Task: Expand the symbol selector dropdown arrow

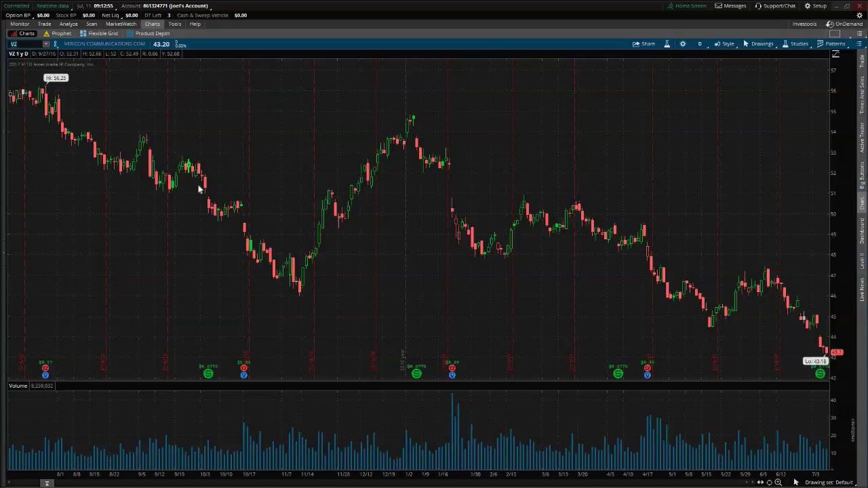Action: 46,44
